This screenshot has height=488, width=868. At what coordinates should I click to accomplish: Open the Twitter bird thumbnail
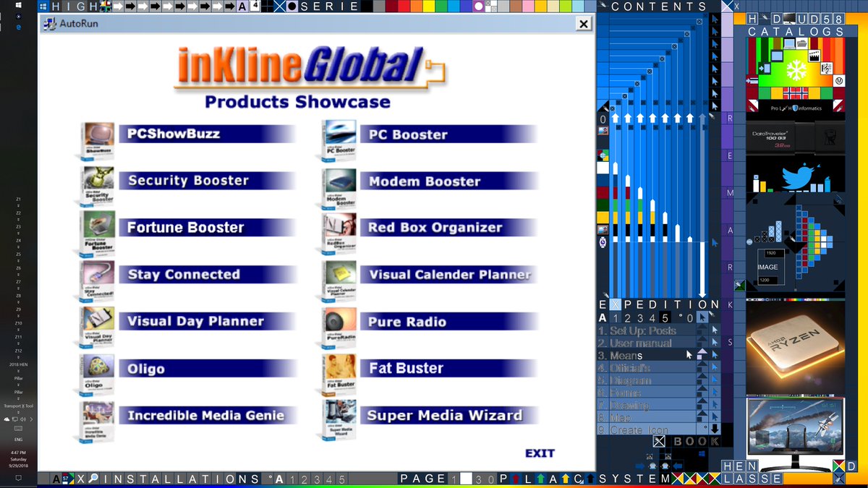pyautogui.click(x=796, y=174)
